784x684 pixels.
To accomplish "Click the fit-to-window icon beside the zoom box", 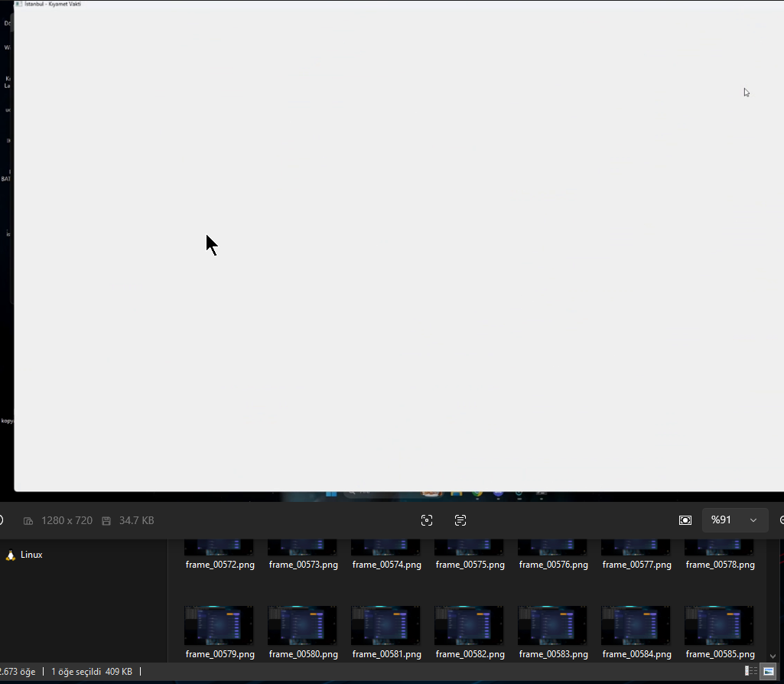I will click(x=685, y=520).
